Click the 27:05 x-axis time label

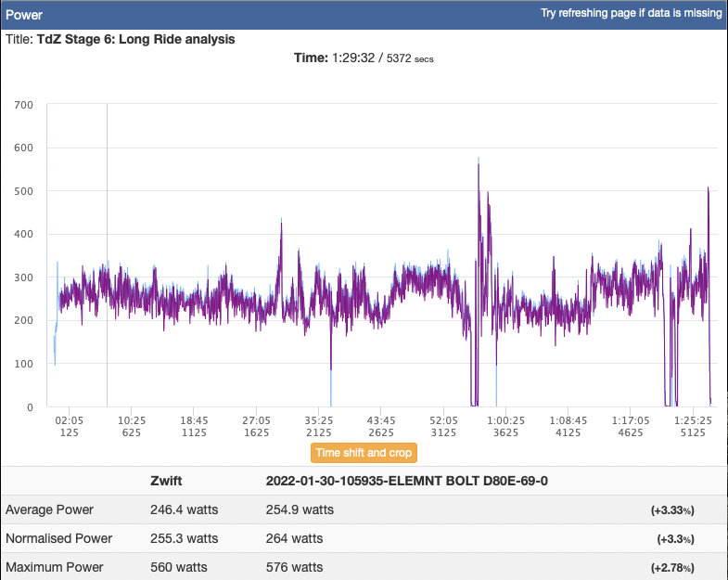(x=256, y=420)
